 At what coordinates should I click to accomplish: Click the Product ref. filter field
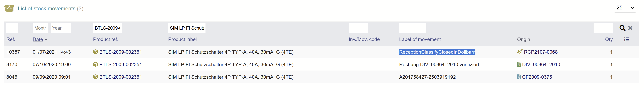(x=108, y=28)
